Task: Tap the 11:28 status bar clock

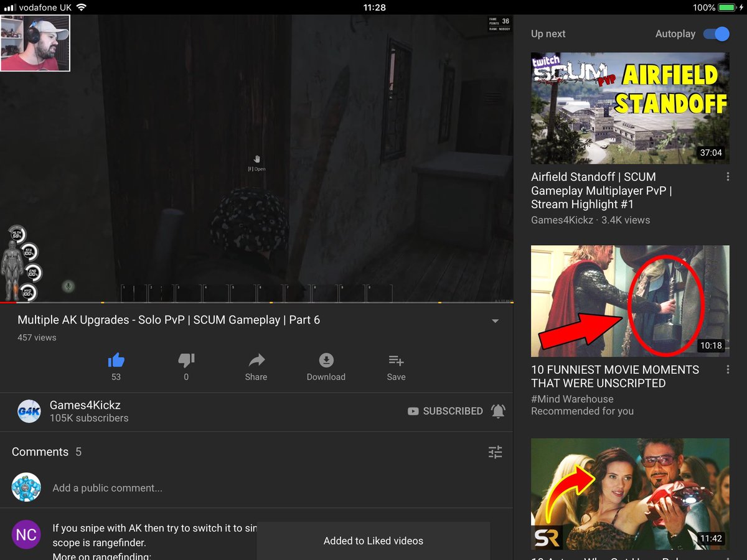Action: pyautogui.click(x=374, y=7)
